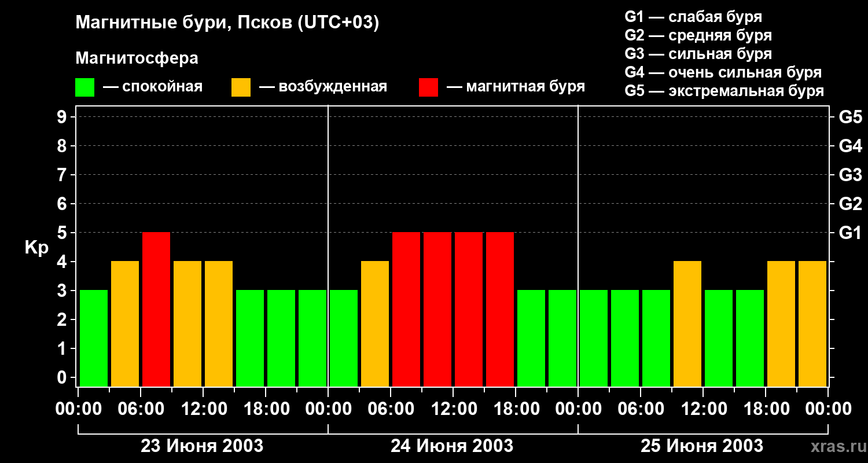Click the Kp axis value 7
This screenshot has width=868, height=463.
point(63,175)
